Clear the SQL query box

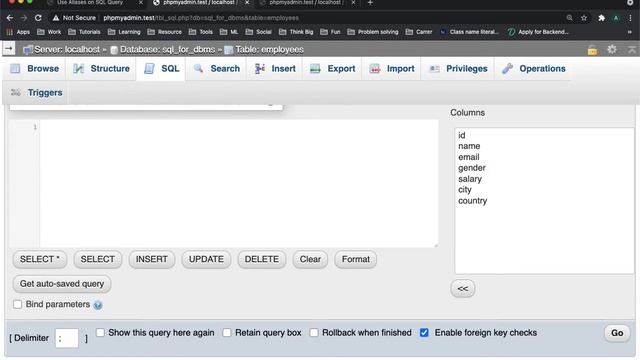tap(310, 259)
